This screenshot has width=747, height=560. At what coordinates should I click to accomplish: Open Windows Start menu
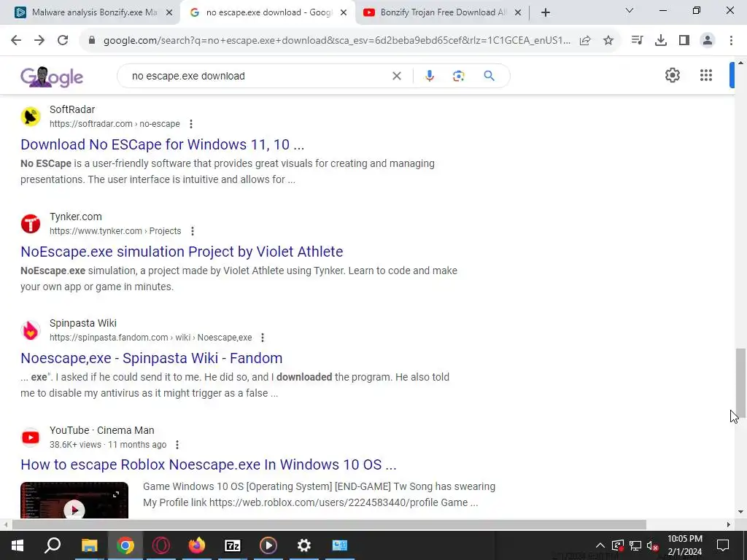pyautogui.click(x=18, y=545)
